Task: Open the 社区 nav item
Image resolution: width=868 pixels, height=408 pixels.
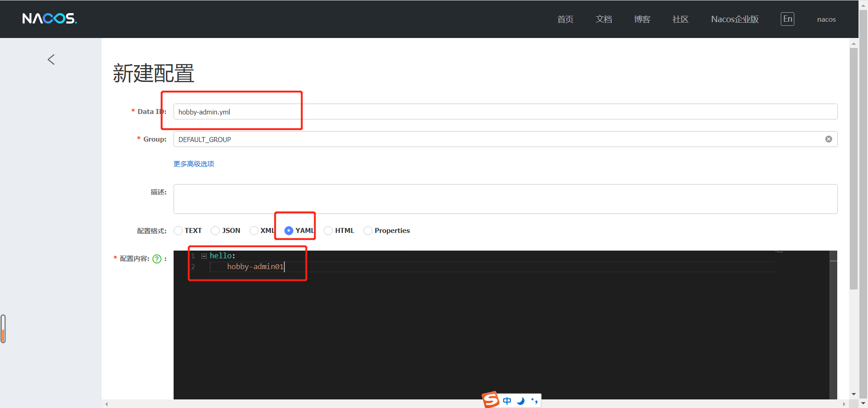Action: click(x=680, y=19)
